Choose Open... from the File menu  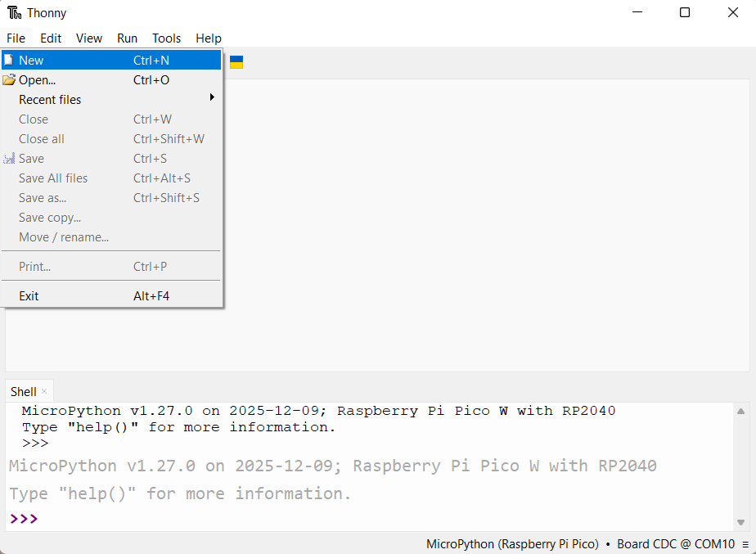pos(111,80)
